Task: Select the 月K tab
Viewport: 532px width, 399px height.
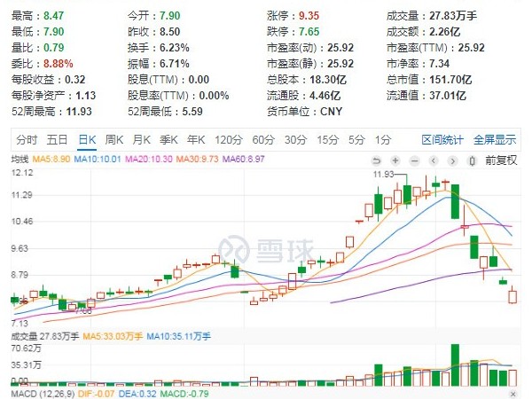Action: point(142,140)
